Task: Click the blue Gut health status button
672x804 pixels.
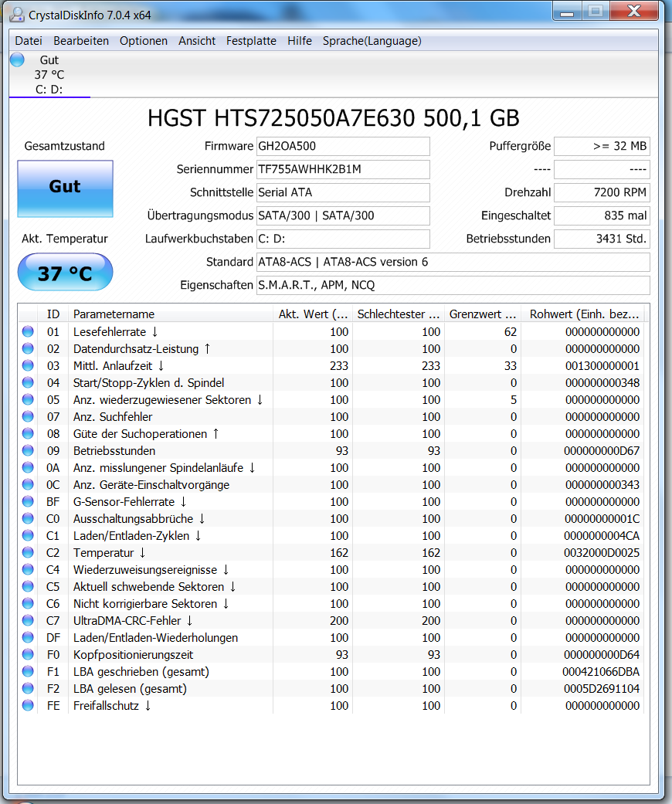Action: tap(65, 188)
